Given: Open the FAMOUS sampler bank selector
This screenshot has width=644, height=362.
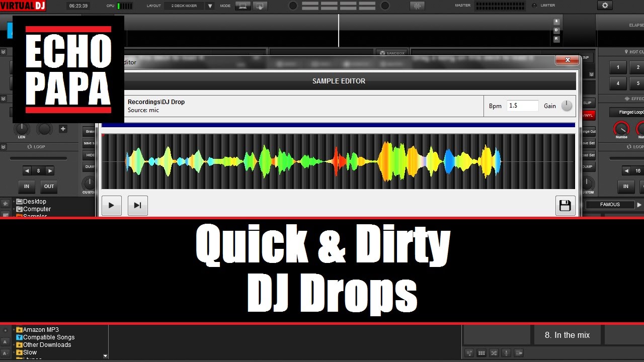Looking at the screenshot, I should (610, 205).
